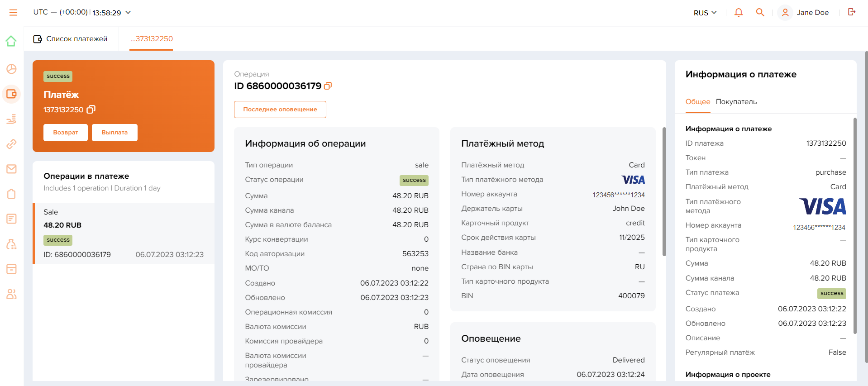
Task: Open the reports document sidebar icon
Action: click(x=11, y=219)
